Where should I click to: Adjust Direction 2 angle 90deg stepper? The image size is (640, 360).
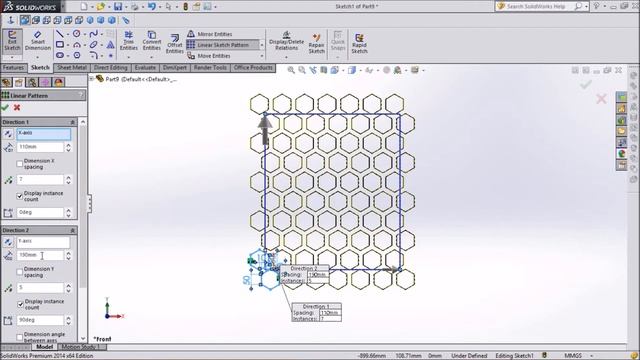(x=68, y=320)
